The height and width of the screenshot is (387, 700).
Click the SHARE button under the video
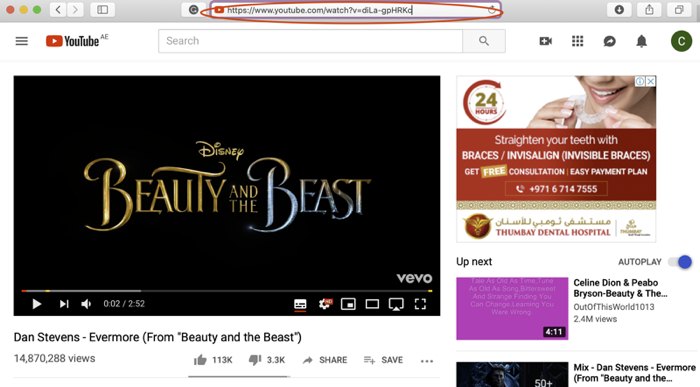(x=325, y=360)
